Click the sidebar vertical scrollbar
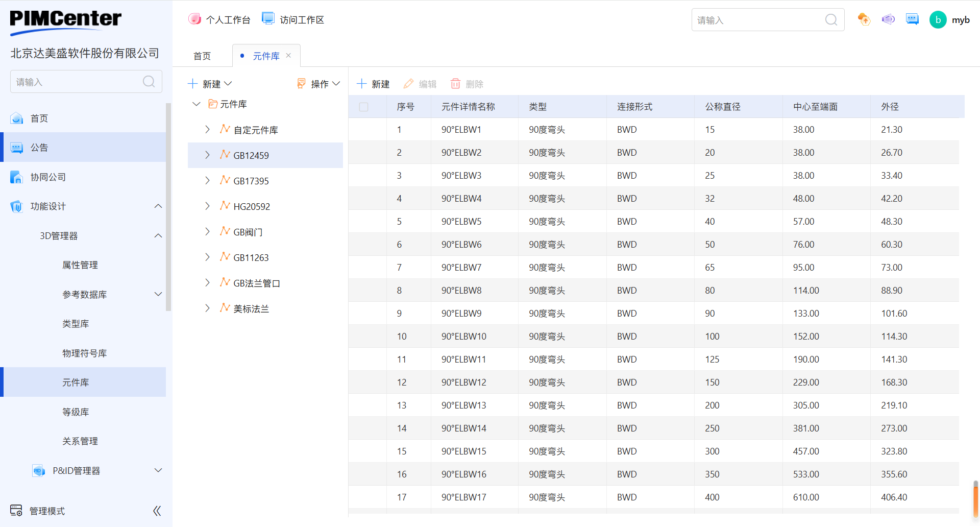The image size is (980, 527). [x=168, y=207]
